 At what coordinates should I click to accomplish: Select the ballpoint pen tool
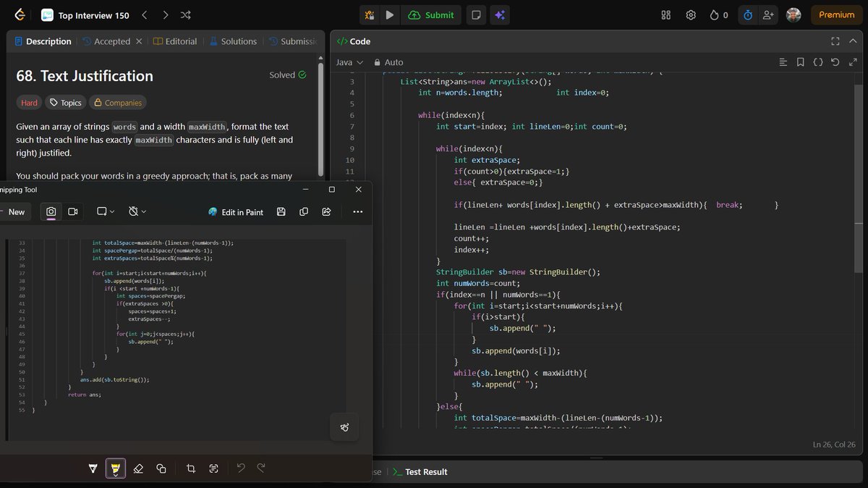click(93, 468)
